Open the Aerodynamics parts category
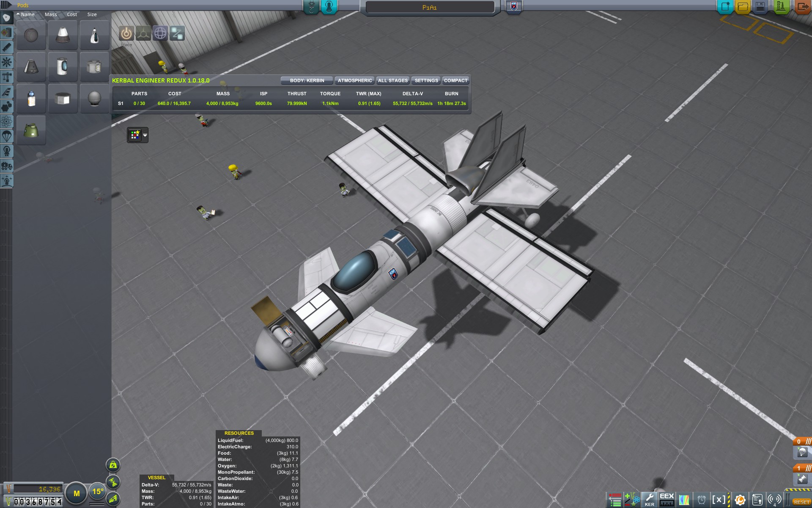Image resolution: width=812 pixels, height=508 pixels. click(x=7, y=92)
